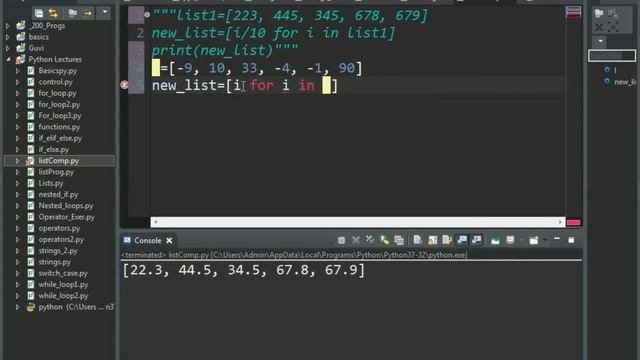Select Lists.py in explorer
The image size is (640, 360).
(x=51, y=183)
